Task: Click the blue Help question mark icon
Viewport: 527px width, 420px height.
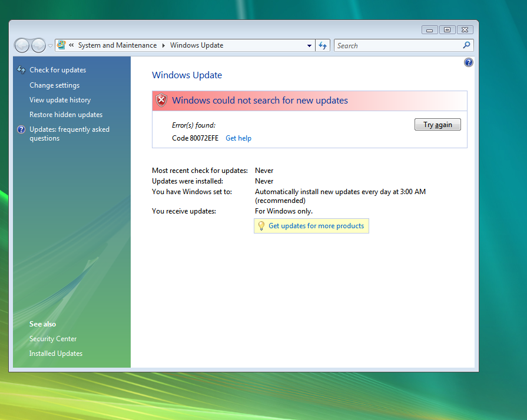Action: (469, 62)
